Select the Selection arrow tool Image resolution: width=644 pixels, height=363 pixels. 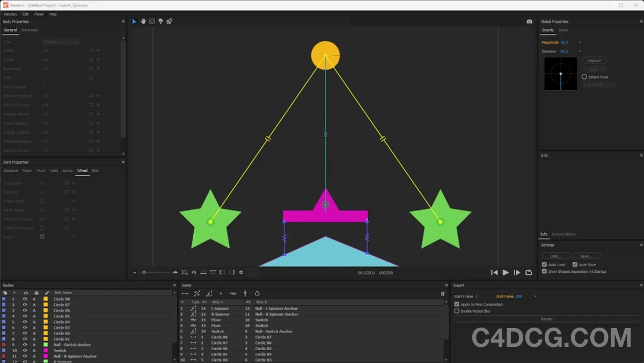click(134, 21)
